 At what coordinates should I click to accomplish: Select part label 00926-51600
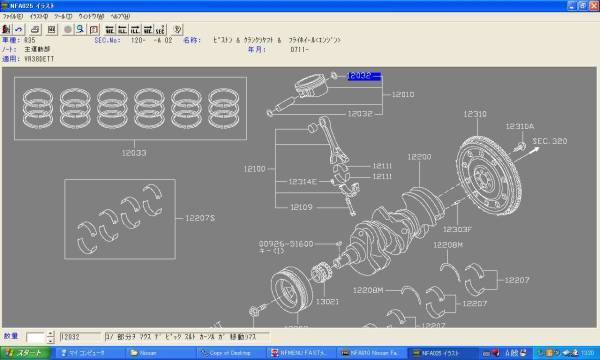point(286,244)
